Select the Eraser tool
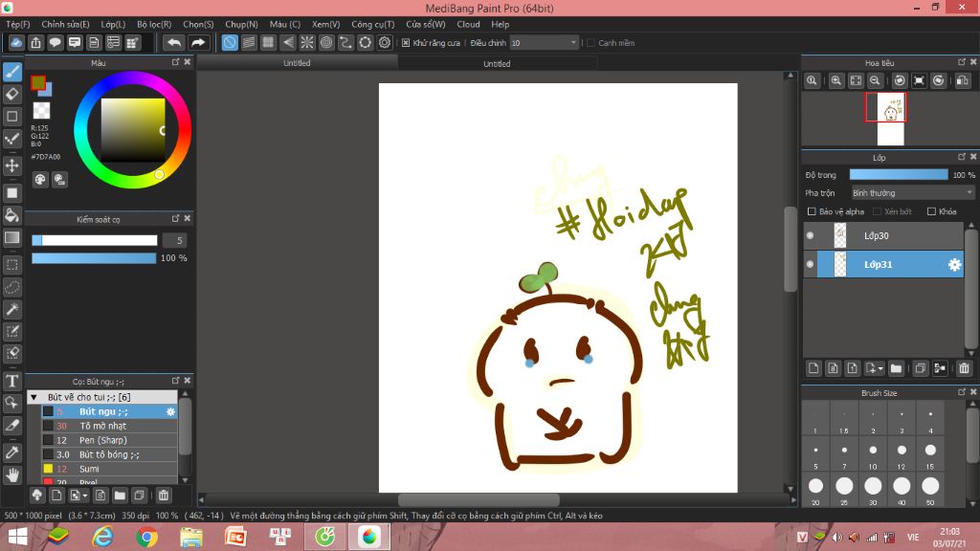The width and height of the screenshot is (980, 551). point(12,95)
